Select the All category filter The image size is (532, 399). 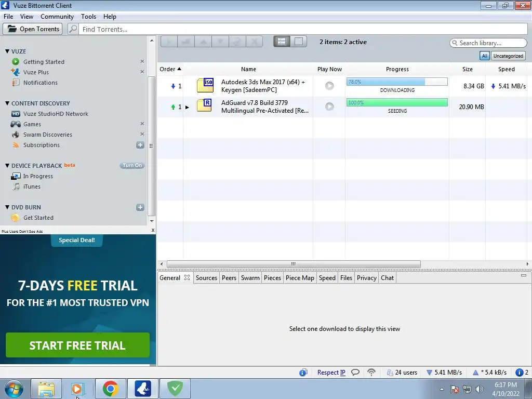tap(485, 56)
